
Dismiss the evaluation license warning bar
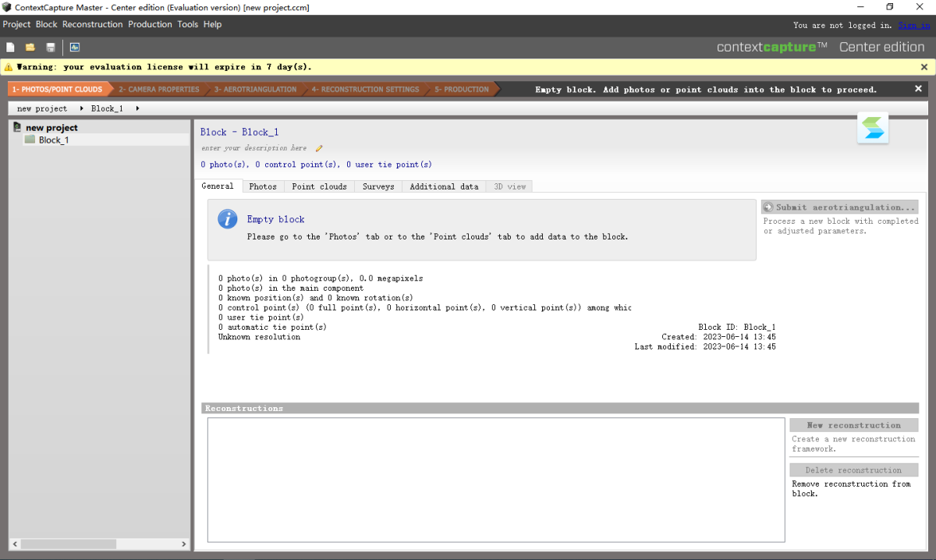[924, 67]
